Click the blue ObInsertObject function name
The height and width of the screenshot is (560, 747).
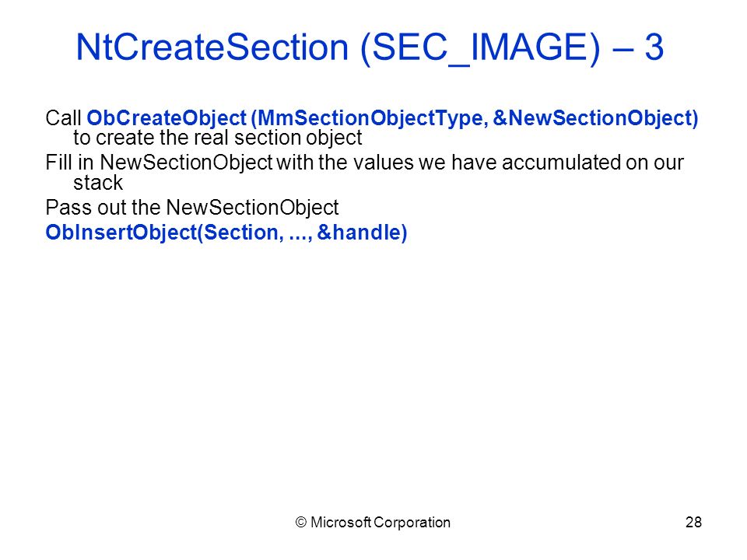[121, 233]
